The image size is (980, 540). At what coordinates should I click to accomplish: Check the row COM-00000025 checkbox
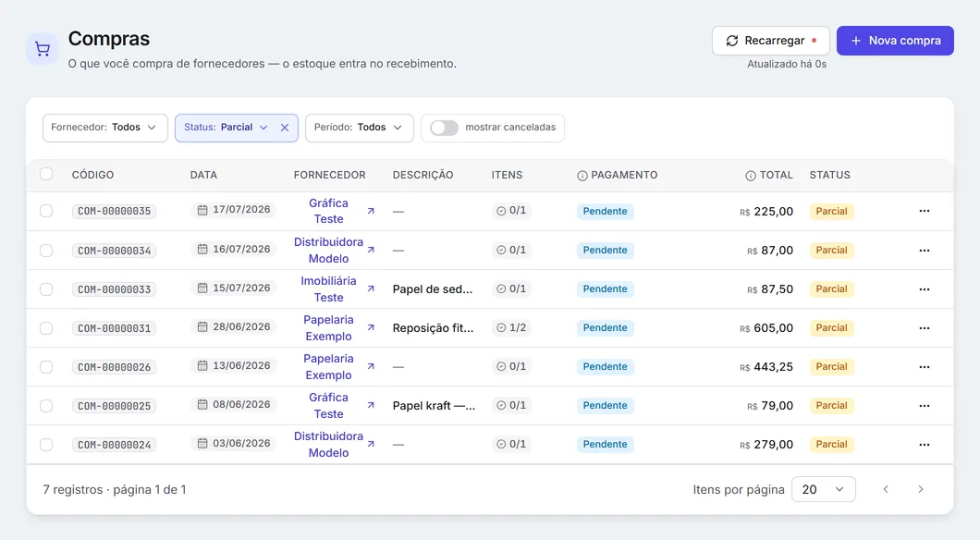(x=46, y=406)
